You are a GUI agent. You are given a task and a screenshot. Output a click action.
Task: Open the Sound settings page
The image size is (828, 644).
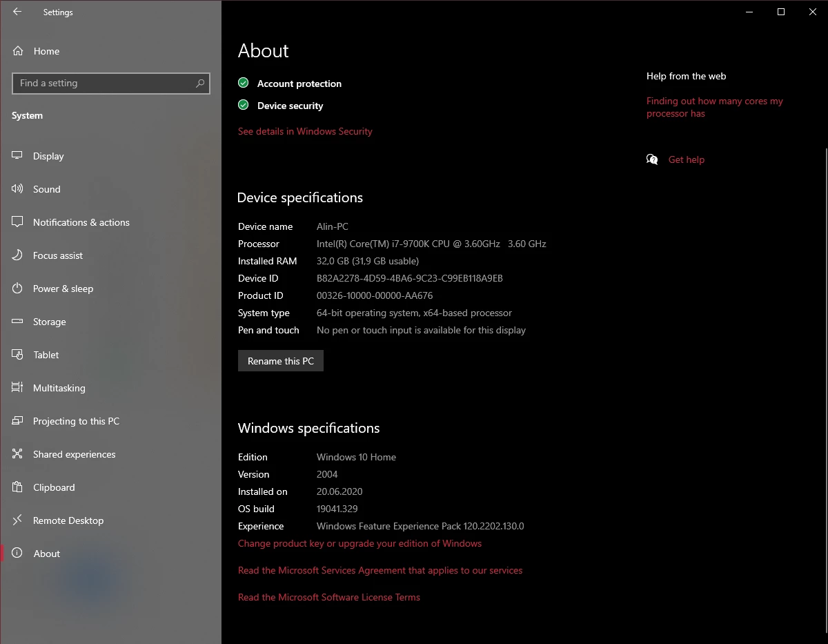110,189
